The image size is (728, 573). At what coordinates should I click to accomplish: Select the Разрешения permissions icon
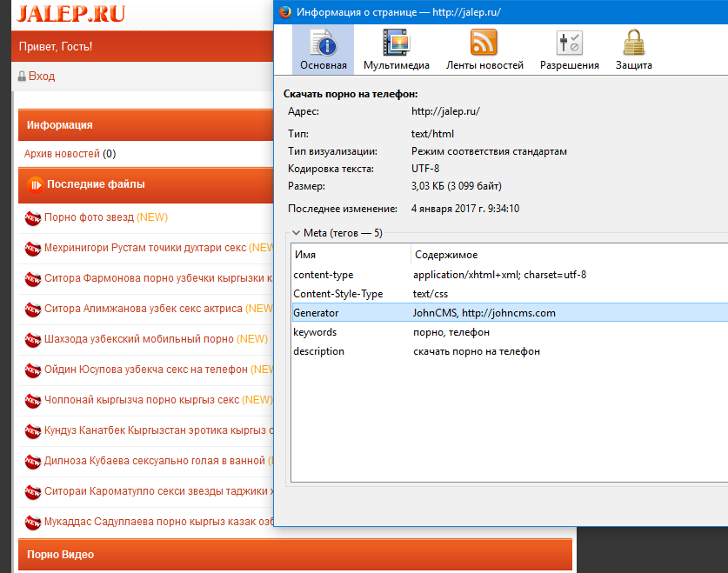coord(569,43)
